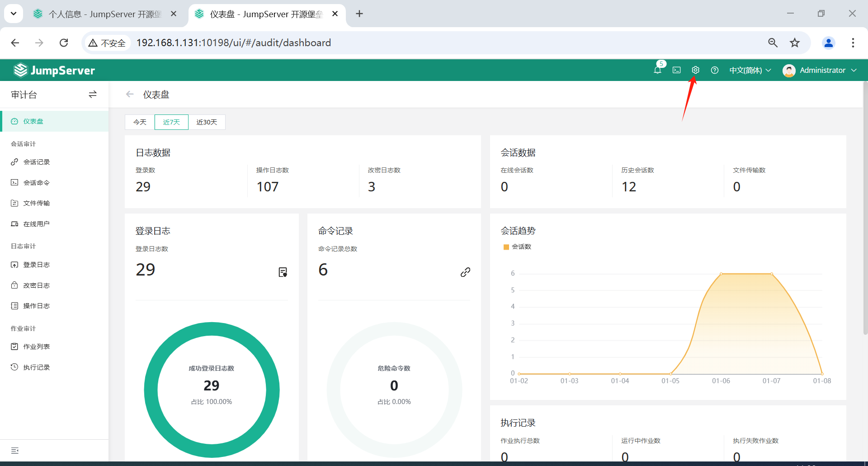The image size is (868, 466).
Task: Click the 01-06 data point on 会话趋势 chart
Action: [721, 274]
